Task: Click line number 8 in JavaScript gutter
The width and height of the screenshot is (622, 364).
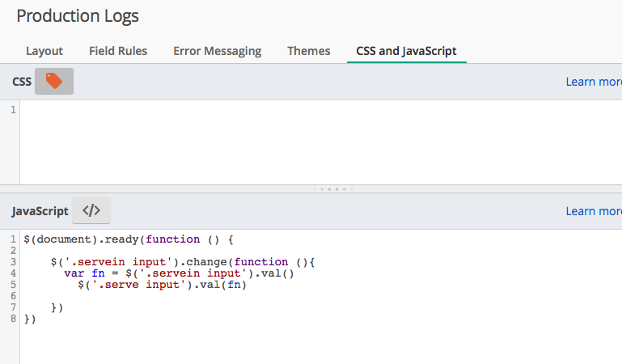Action: [13, 319]
